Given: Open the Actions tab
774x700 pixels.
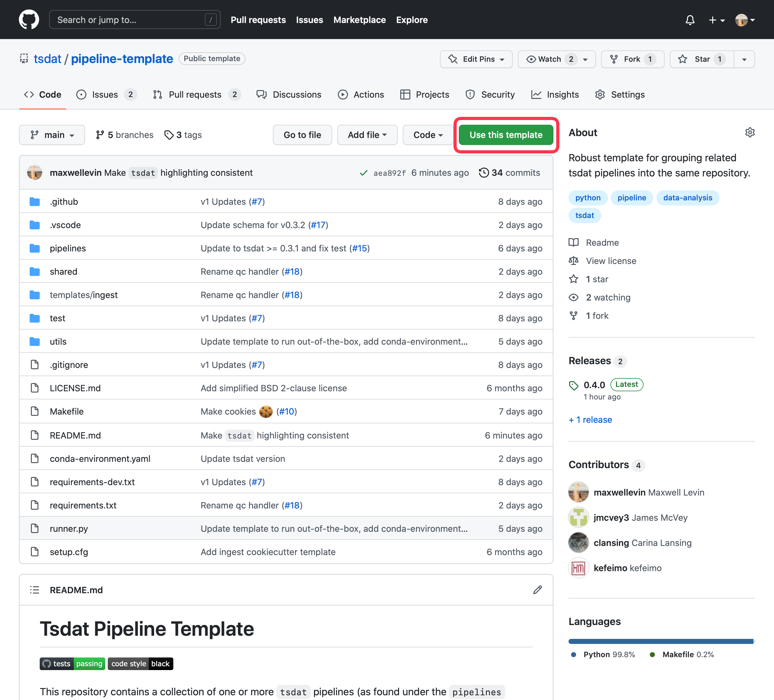Looking at the screenshot, I should pyautogui.click(x=361, y=95).
